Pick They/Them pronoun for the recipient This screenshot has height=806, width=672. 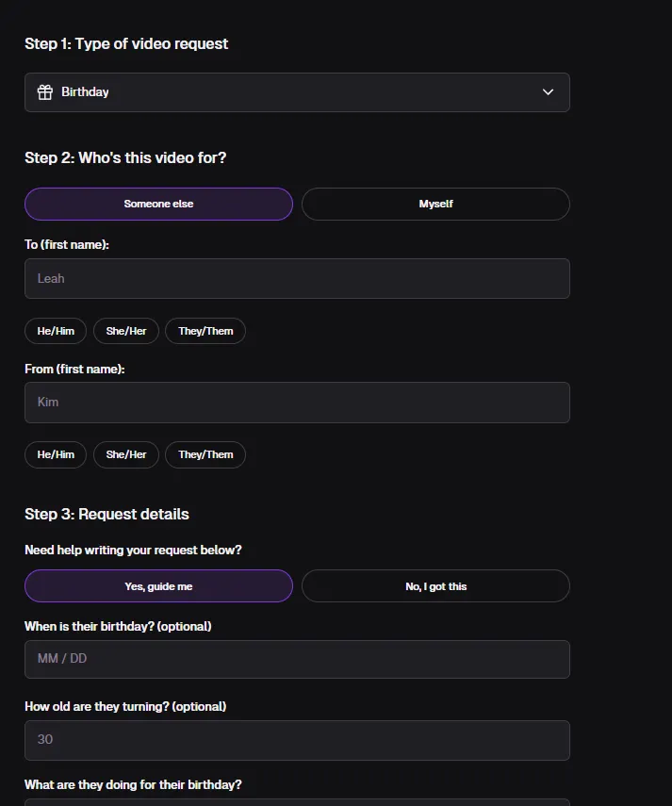[205, 331]
